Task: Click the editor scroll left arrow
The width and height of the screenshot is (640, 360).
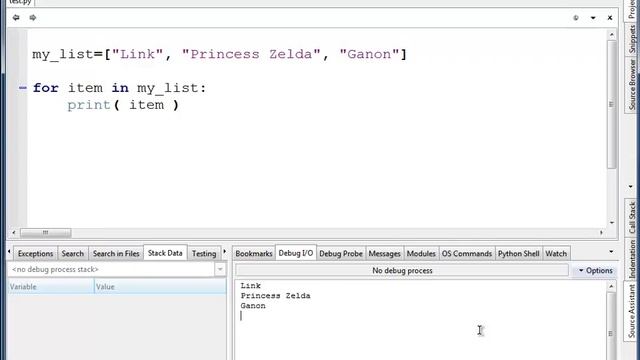Action: (14, 233)
